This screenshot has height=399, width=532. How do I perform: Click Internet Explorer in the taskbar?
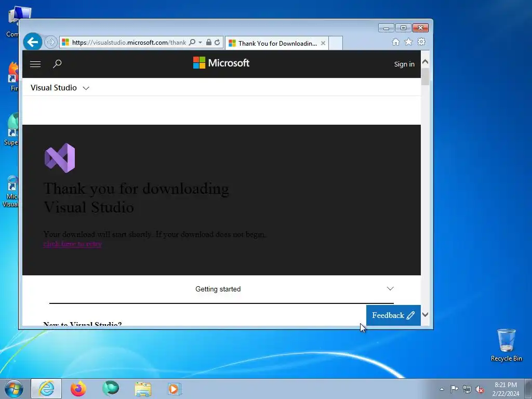(46, 389)
